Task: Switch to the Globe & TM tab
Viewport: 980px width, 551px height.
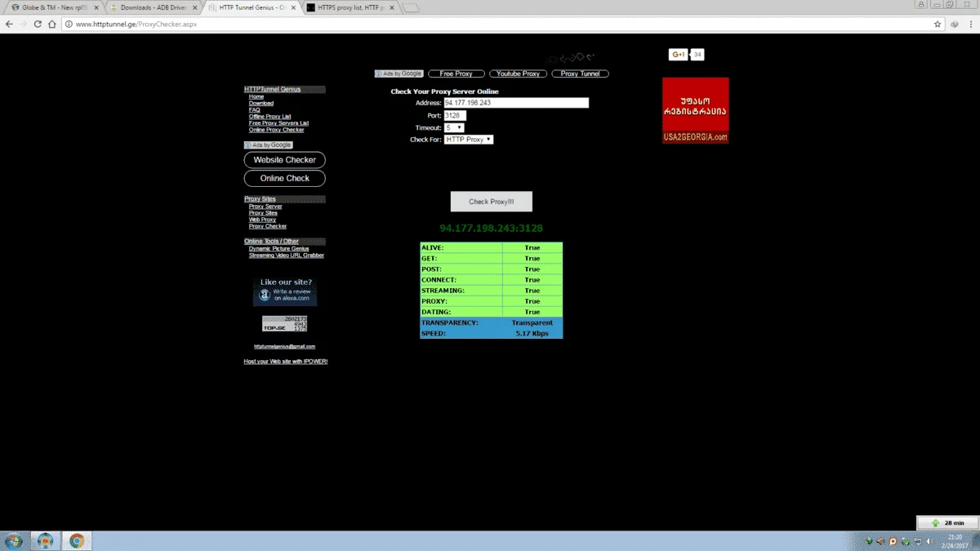Action: [53, 7]
